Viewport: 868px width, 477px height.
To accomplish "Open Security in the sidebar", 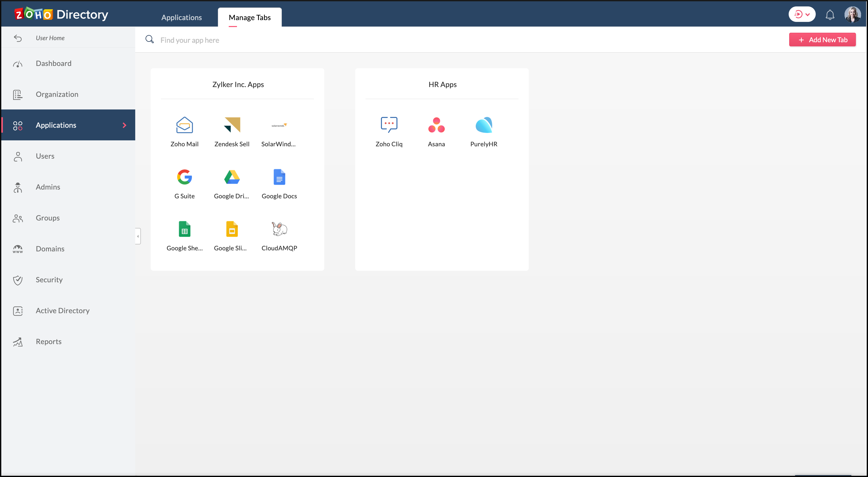I will coord(49,280).
